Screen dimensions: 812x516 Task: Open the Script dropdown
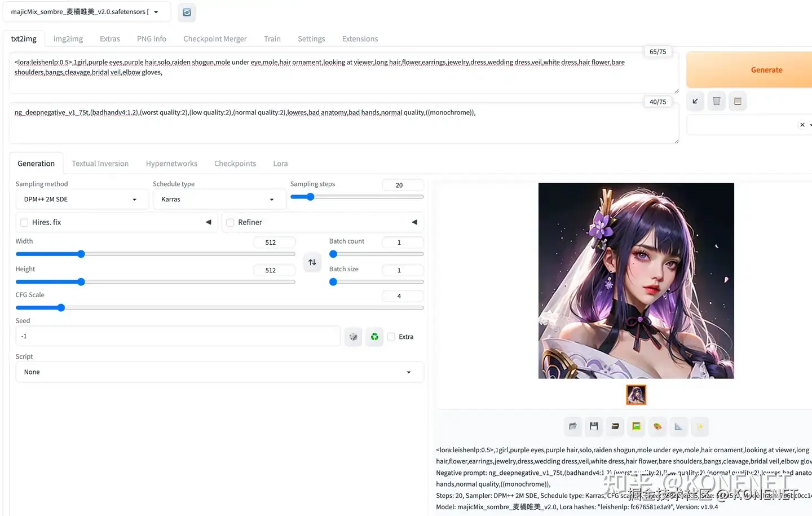tap(219, 372)
